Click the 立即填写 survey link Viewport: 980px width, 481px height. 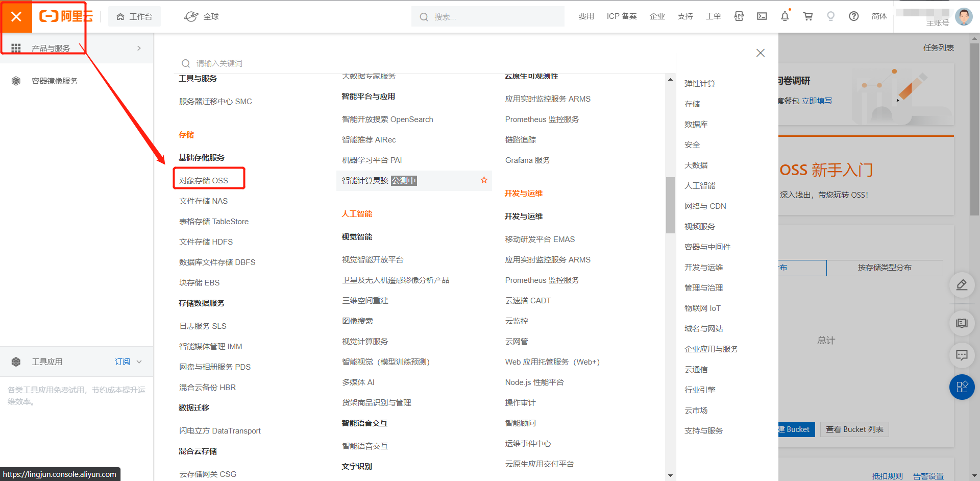pos(817,101)
